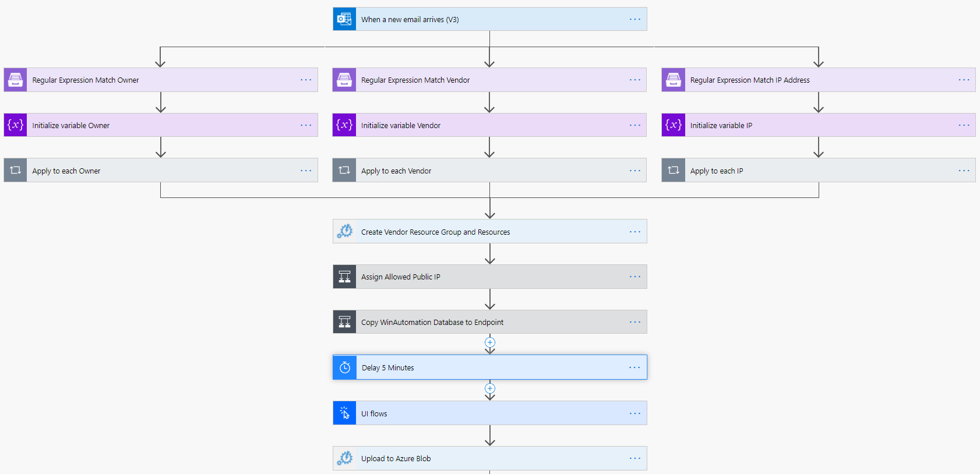Open the ellipsis menu for Regular Expression Match IP Address
This screenshot has height=474, width=980.
tap(964, 80)
